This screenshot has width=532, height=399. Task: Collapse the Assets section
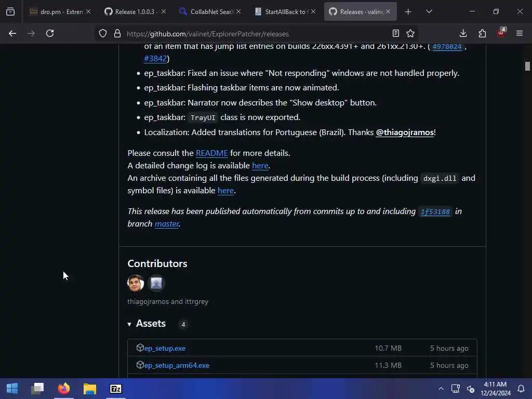pyautogui.click(x=147, y=324)
